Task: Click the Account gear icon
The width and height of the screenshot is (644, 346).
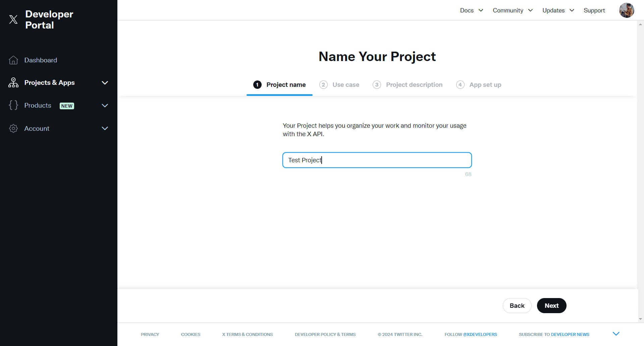Action: (x=13, y=128)
